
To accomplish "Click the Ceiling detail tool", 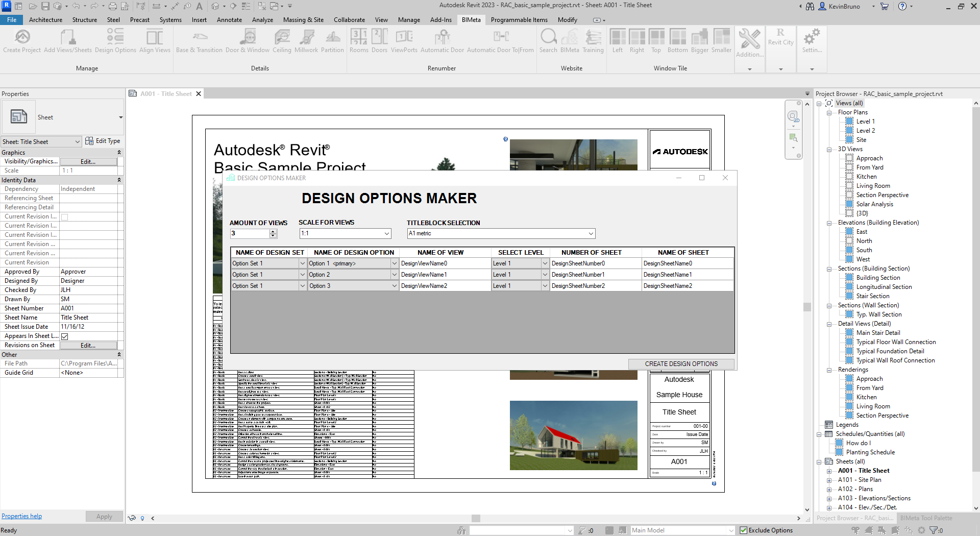I will (x=282, y=41).
